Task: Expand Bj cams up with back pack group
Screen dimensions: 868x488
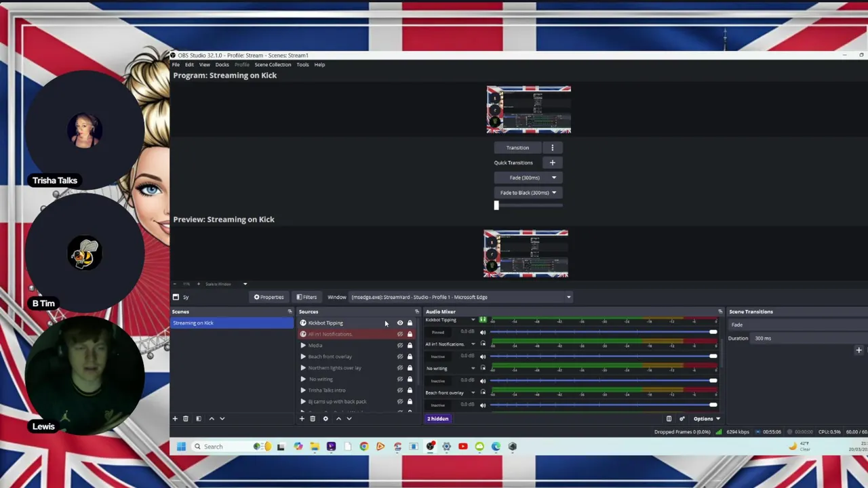Action: click(303, 401)
